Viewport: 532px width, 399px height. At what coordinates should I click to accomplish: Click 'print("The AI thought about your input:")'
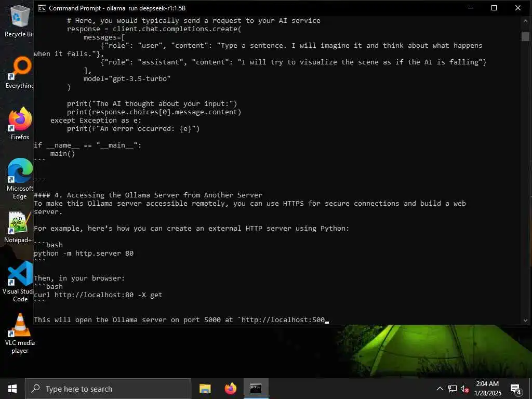pyautogui.click(x=152, y=104)
